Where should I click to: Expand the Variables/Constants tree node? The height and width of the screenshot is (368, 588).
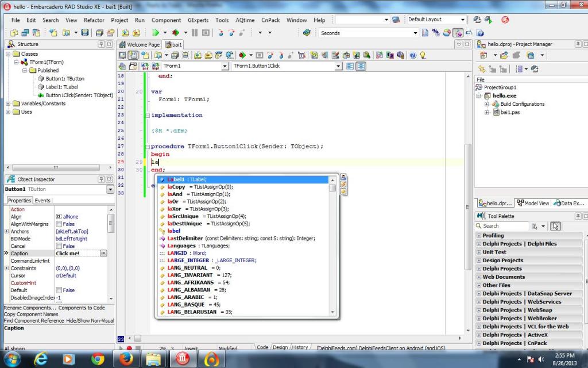click(8, 103)
